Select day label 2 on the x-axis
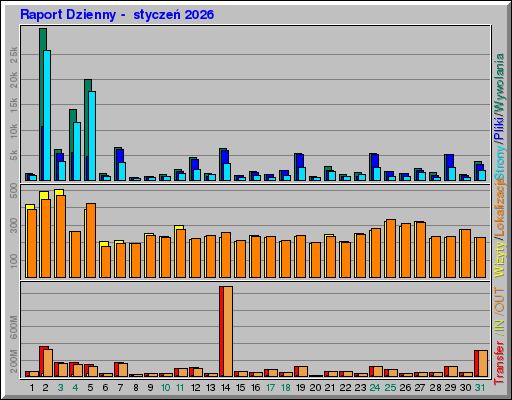The height and width of the screenshot is (400, 512). (x=46, y=388)
